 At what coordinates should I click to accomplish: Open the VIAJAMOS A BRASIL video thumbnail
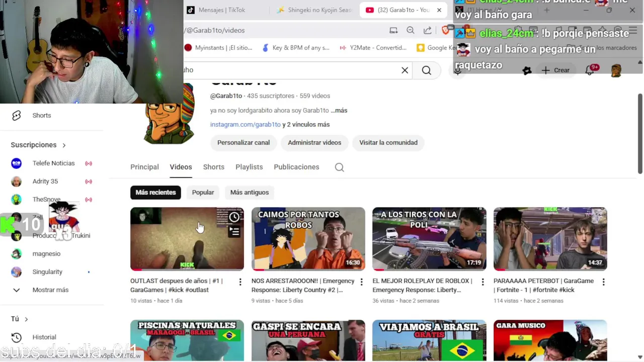point(429,340)
